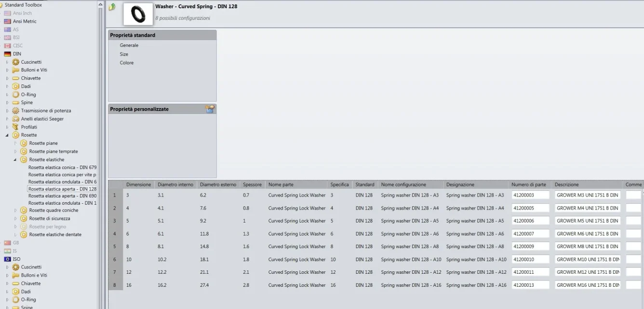Select the Ansi Metric flag icon

[x=7, y=21]
